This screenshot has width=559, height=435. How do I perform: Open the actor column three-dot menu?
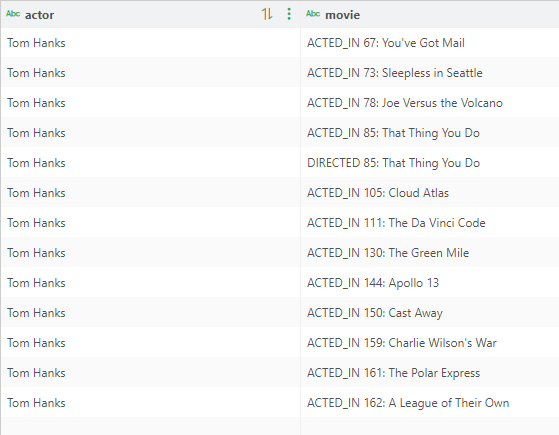coord(289,14)
